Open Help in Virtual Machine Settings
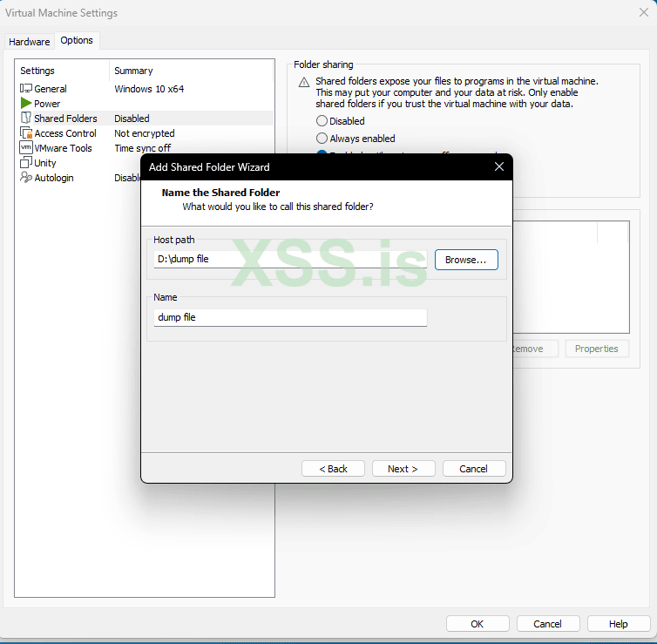This screenshot has width=657, height=644. coord(619,624)
